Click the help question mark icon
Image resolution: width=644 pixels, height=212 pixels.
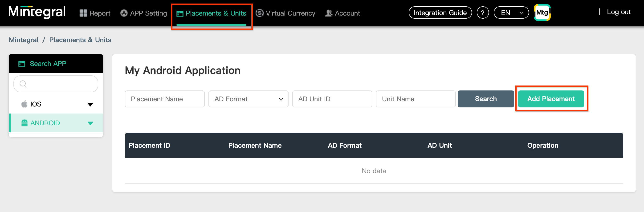pyautogui.click(x=482, y=13)
